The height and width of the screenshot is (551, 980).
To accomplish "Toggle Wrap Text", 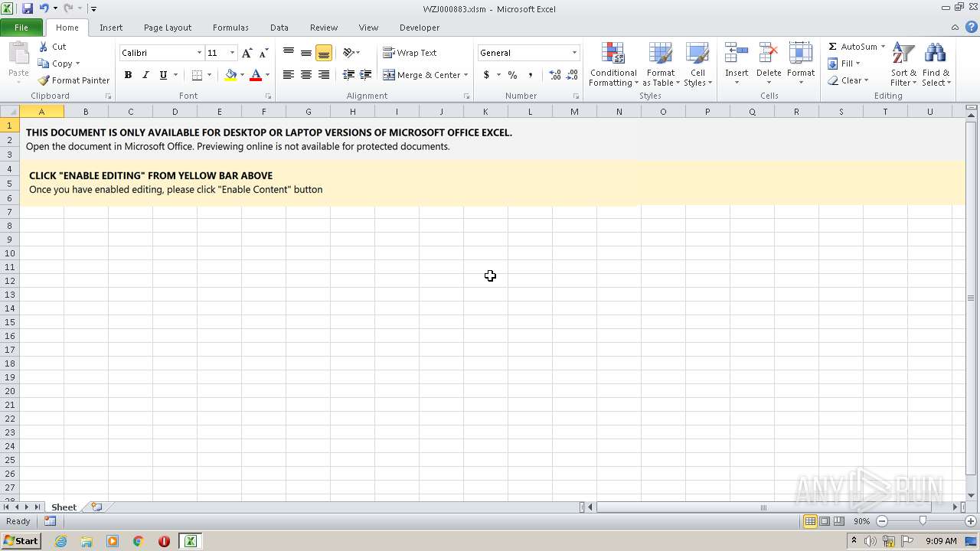I will pyautogui.click(x=410, y=53).
